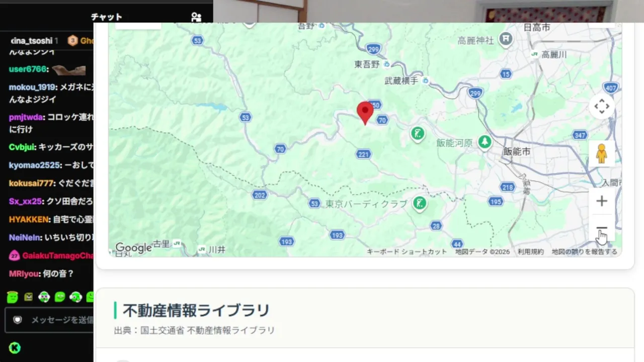Pick the first green halo emote

point(13,297)
